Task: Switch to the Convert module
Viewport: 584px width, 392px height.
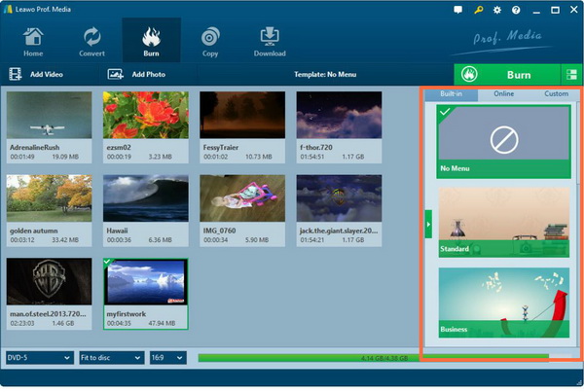Action: (x=91, y=41)
